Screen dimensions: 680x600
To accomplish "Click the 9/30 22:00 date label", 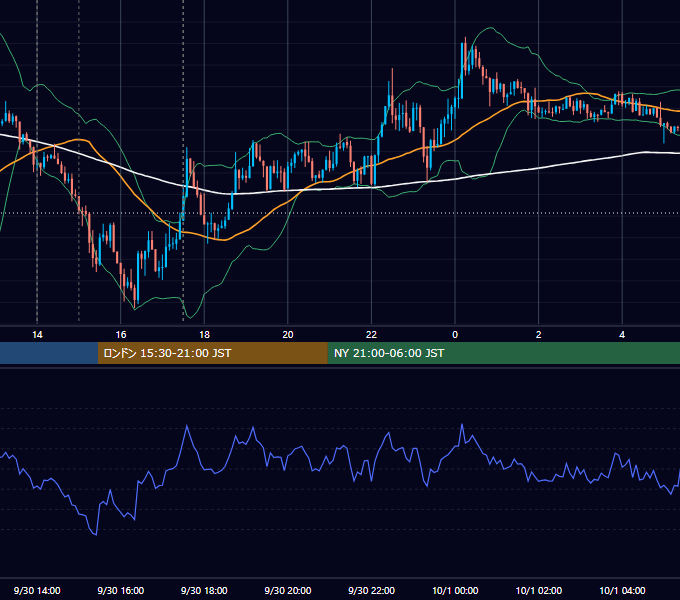I will (x=372, y=590).
